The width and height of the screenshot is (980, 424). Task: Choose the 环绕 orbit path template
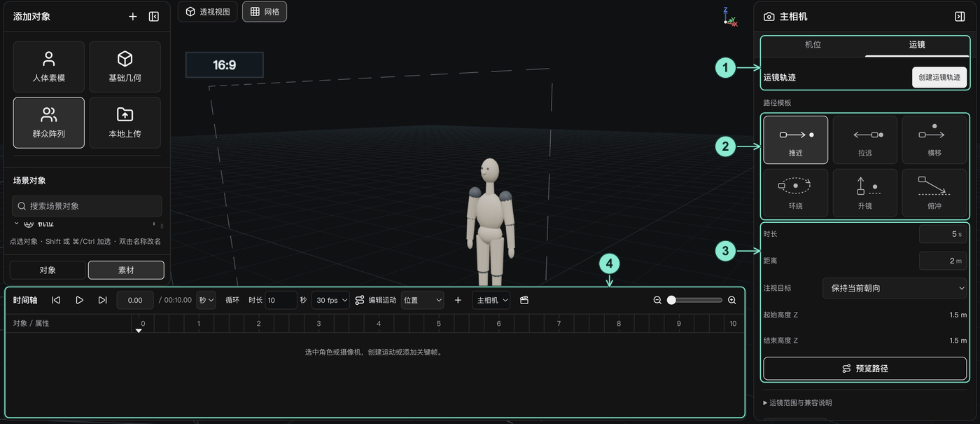pyautogui.click(x=796, y=193)
